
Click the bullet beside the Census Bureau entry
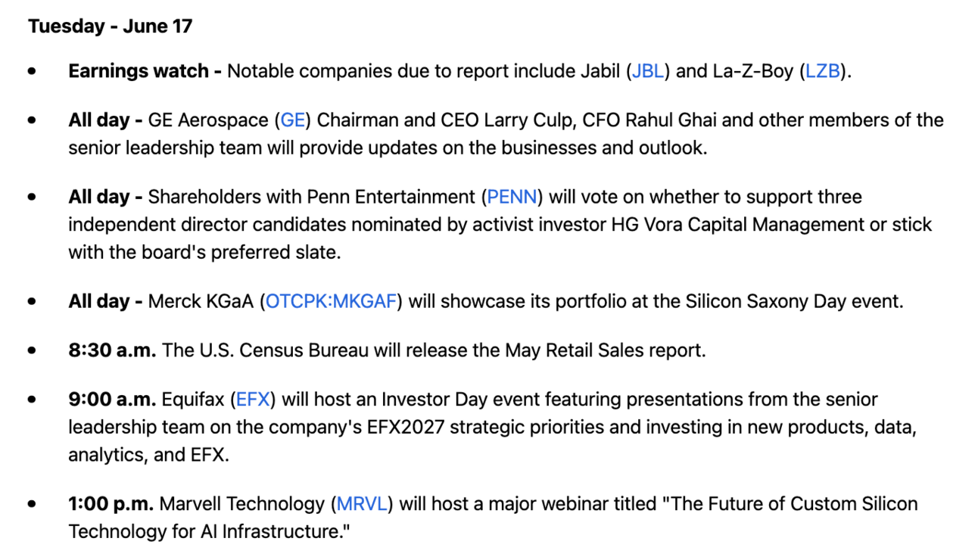pyautogui.click(x=32, y=350)
